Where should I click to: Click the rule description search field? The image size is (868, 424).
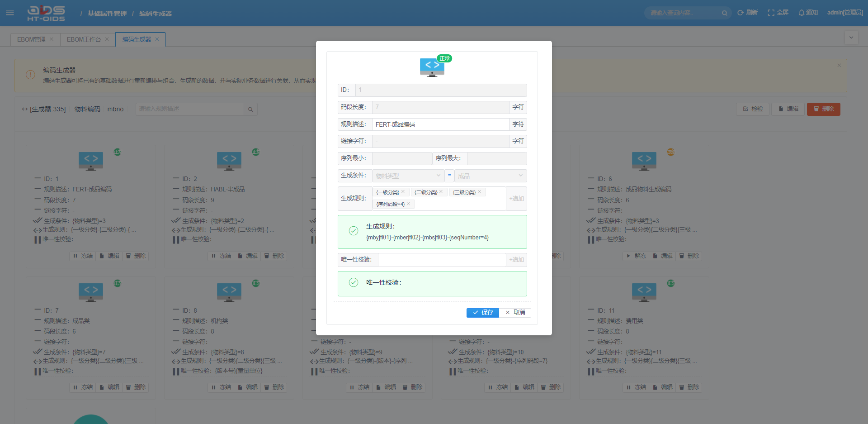pyautogui.click(x=190, y=109)
